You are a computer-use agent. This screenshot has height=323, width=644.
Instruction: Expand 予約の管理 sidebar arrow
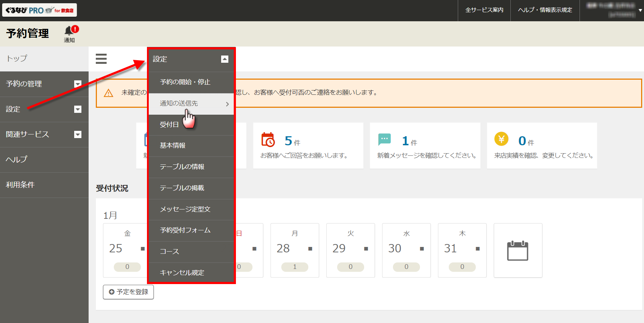tap(77, 84)
